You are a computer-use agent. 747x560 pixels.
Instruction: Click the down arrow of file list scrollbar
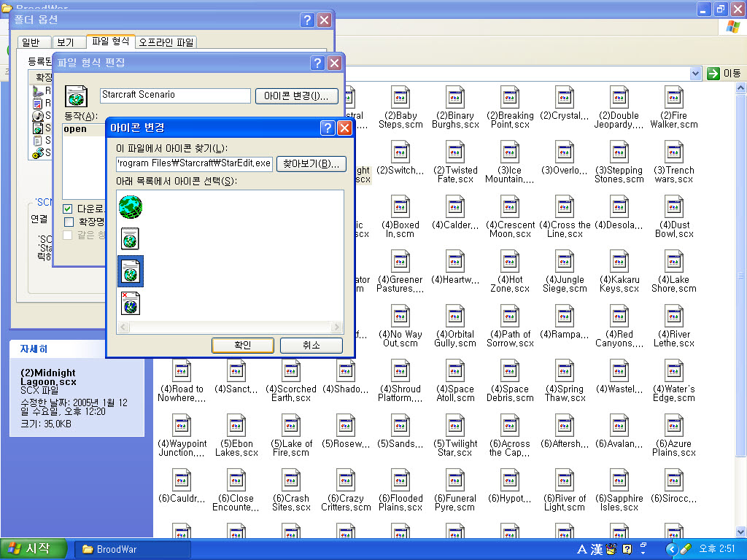coord(741,532)
